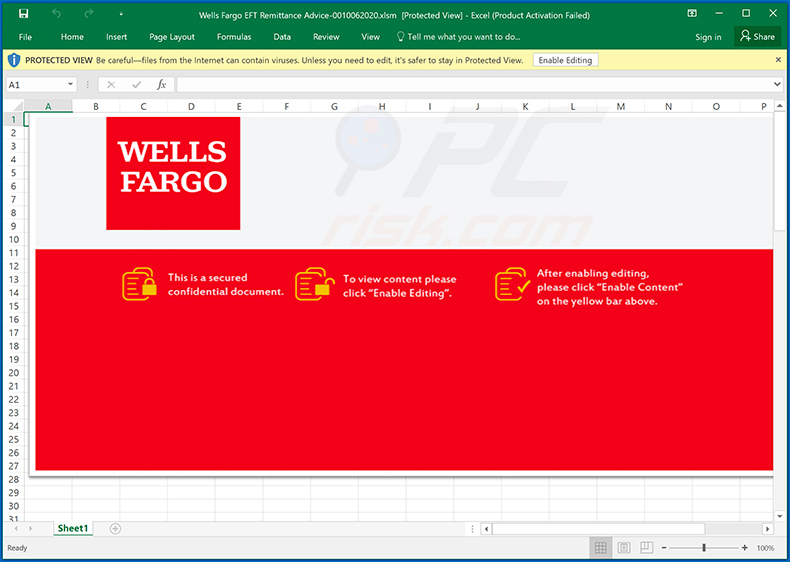Viewport: 790px width, 562px height.
Task: Click the Wells Fargo logo image
Action: coord(173,173)
